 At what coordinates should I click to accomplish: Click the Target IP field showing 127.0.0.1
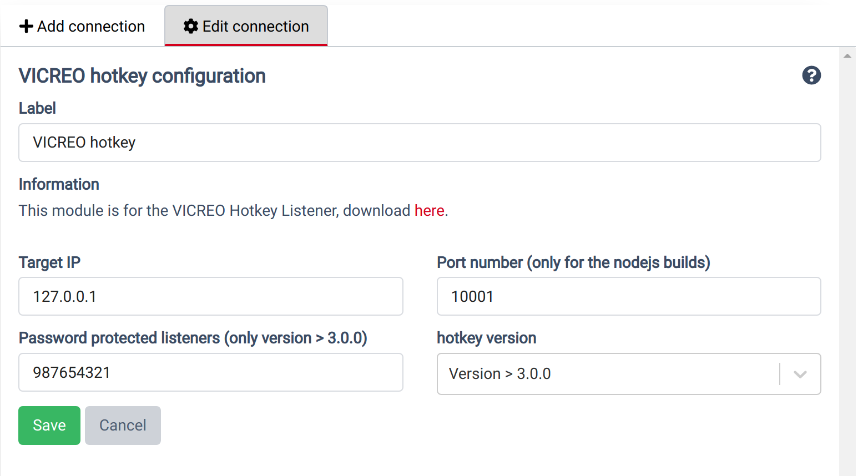point(211,296)
